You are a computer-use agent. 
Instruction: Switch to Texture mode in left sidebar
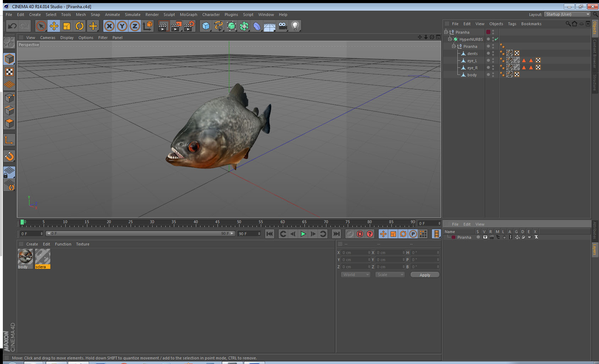coord(9,72)
